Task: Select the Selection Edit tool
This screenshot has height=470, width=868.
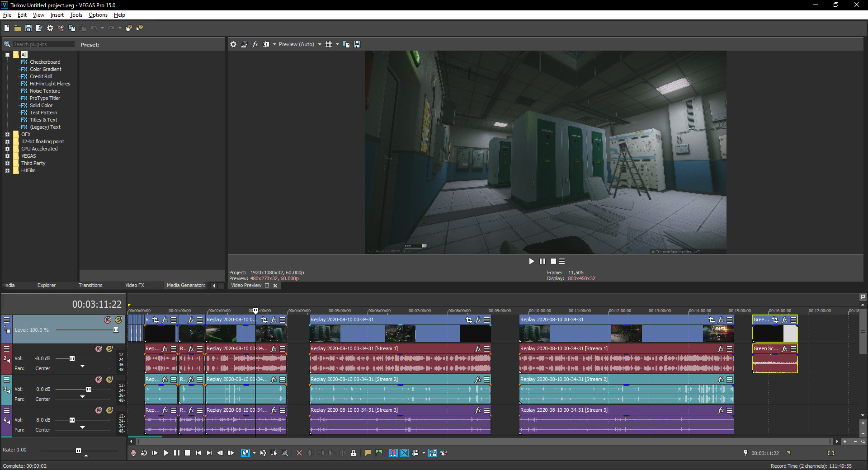Action: point(274,453)
